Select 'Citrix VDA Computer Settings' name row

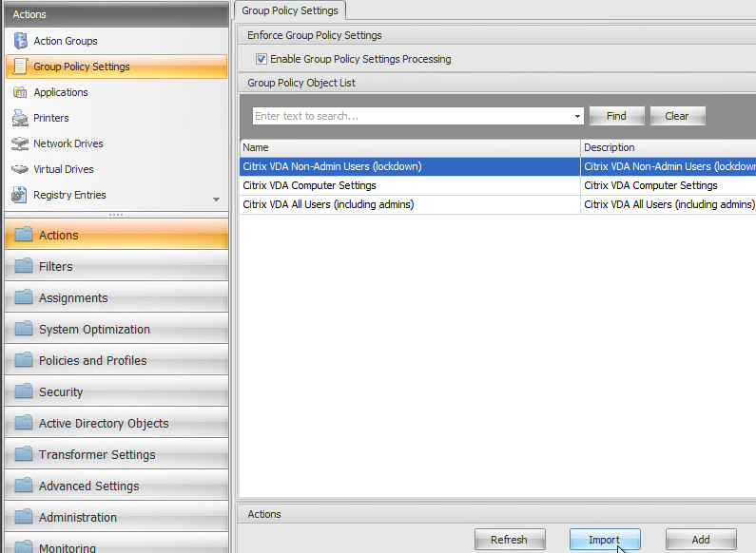410,185
